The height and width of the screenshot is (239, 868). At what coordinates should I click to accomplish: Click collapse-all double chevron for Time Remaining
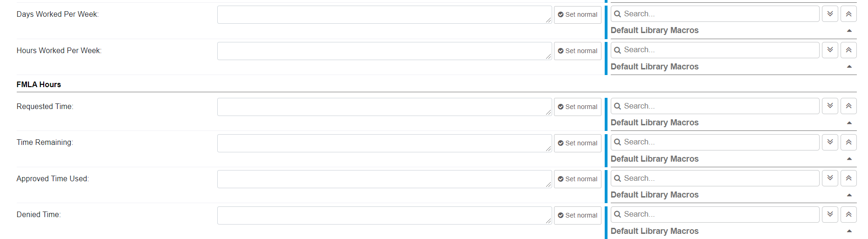(x=848, y=142)
